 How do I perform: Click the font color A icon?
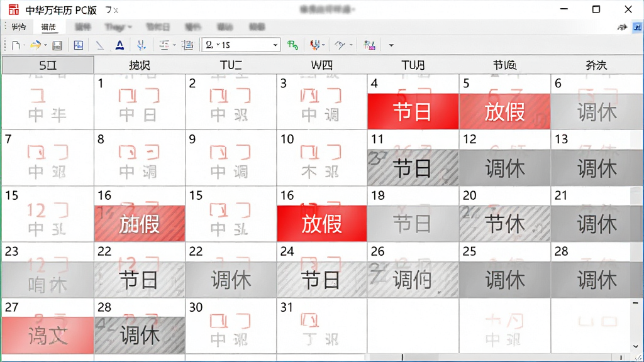coord(119,45)
